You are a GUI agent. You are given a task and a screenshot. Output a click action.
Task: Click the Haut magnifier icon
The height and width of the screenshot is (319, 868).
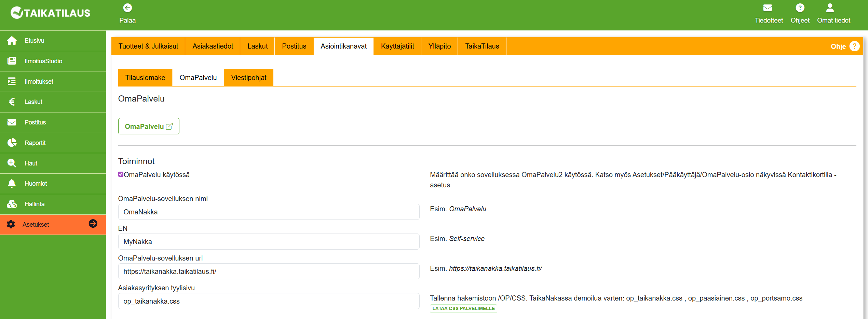(12, 163)
